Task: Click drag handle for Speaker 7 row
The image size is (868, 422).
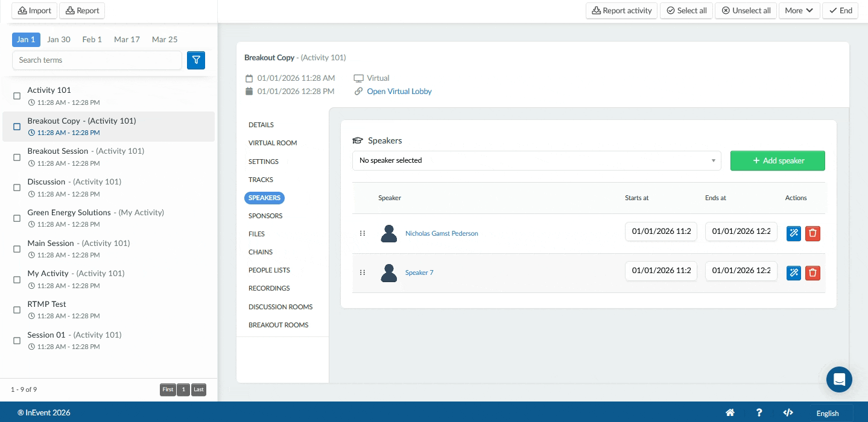Action: [363, 272]
